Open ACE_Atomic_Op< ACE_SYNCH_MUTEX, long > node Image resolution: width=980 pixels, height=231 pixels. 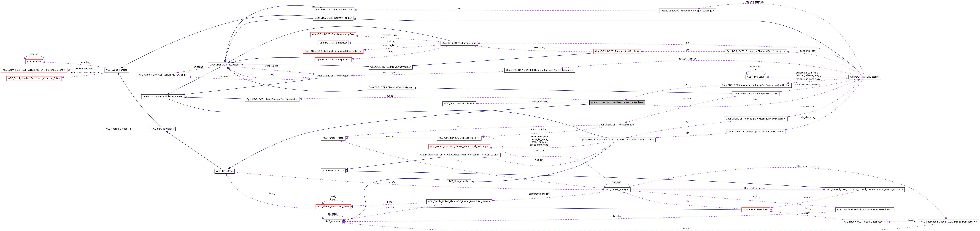point(163,75)
